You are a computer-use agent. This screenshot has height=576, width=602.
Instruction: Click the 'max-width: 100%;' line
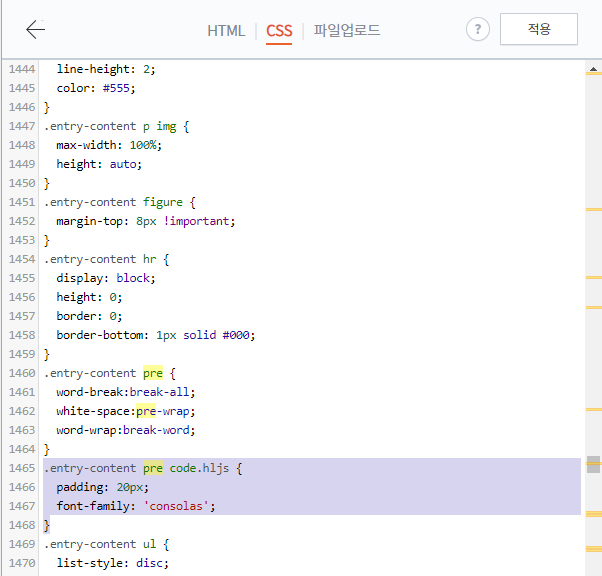tap(109, 145)
